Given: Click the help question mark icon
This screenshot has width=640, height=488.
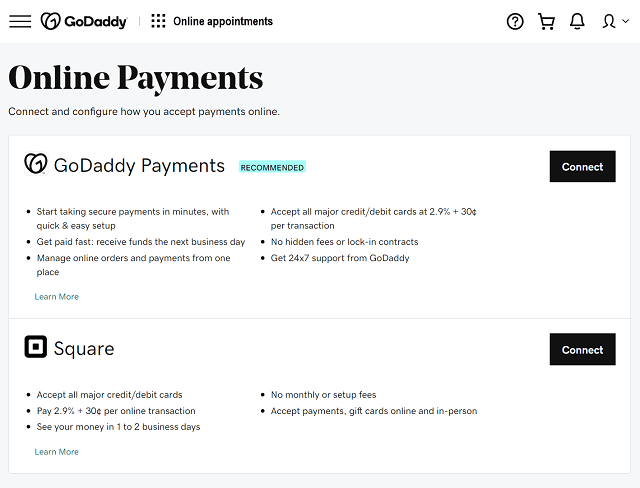Looking at the screenshot, I should tap(515, 21).
